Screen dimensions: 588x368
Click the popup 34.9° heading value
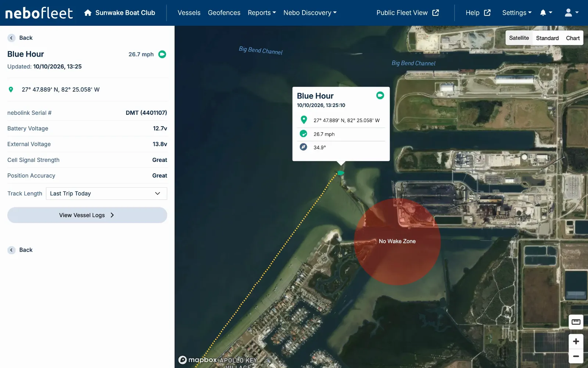click(x=320, y=147)
